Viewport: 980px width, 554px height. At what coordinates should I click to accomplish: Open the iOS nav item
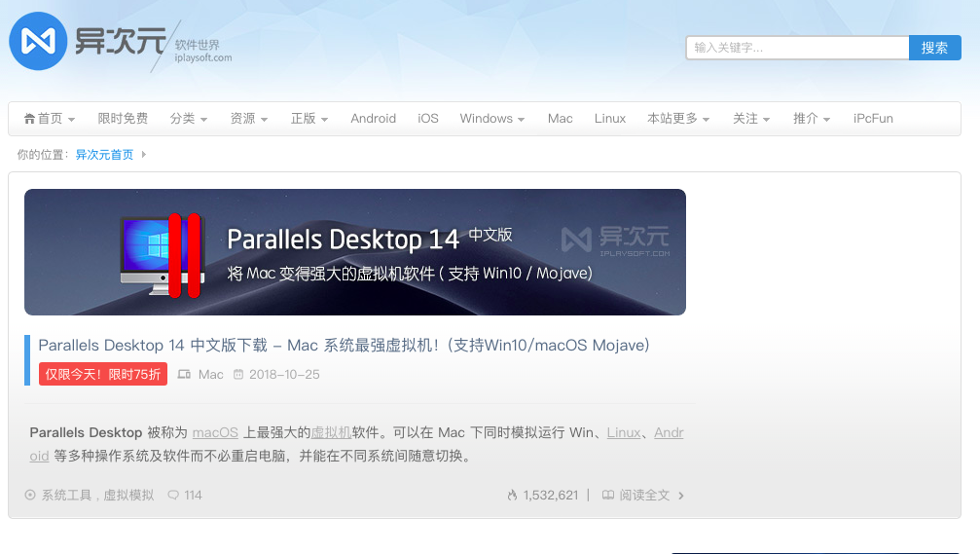click(428, 118)
